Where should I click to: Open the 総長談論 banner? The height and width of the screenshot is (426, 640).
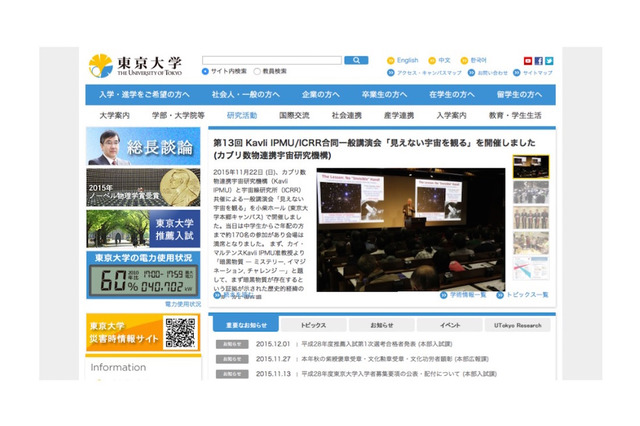coord(143,146)
